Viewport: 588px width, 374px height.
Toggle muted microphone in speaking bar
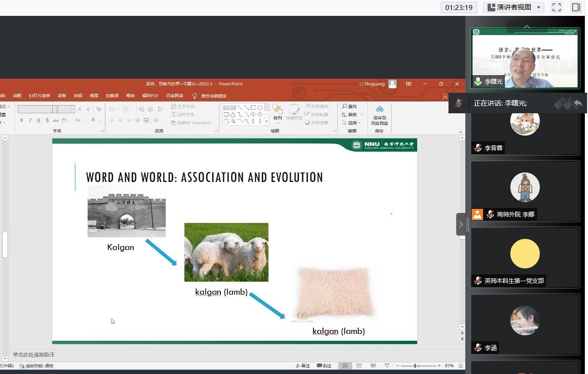(x=459, y=103)
